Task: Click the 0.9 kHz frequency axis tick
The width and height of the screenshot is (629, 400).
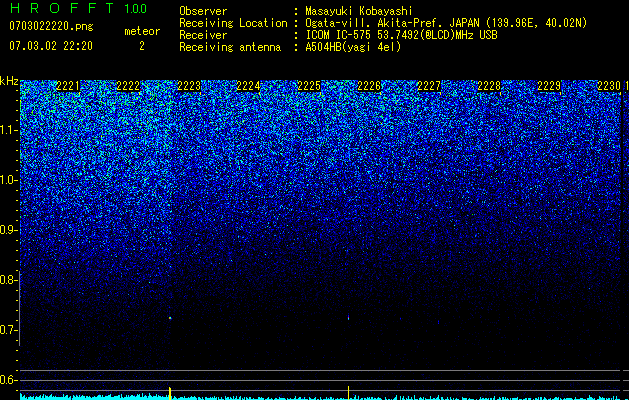Action: [10, 230]
